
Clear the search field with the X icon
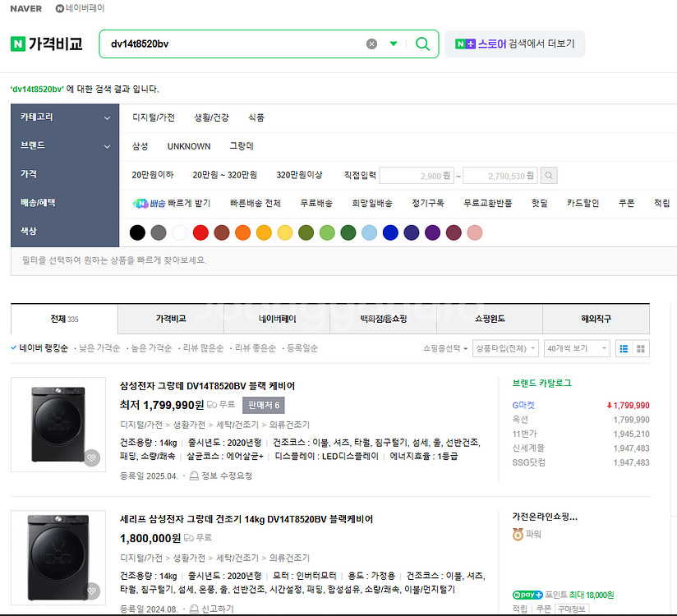pyautogui.click(x=371, y=44)
